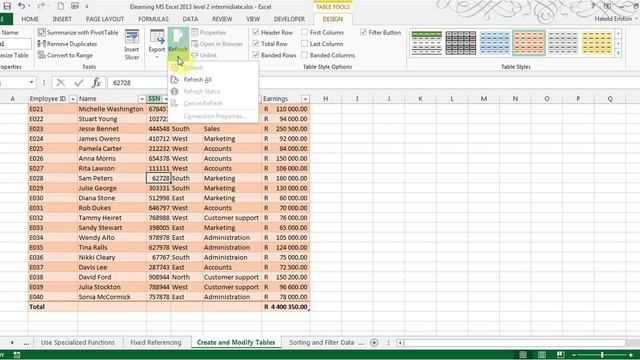The image size is (640, 360).
Task: Open the Export dropdown arrow
Action: pos(157,57)
